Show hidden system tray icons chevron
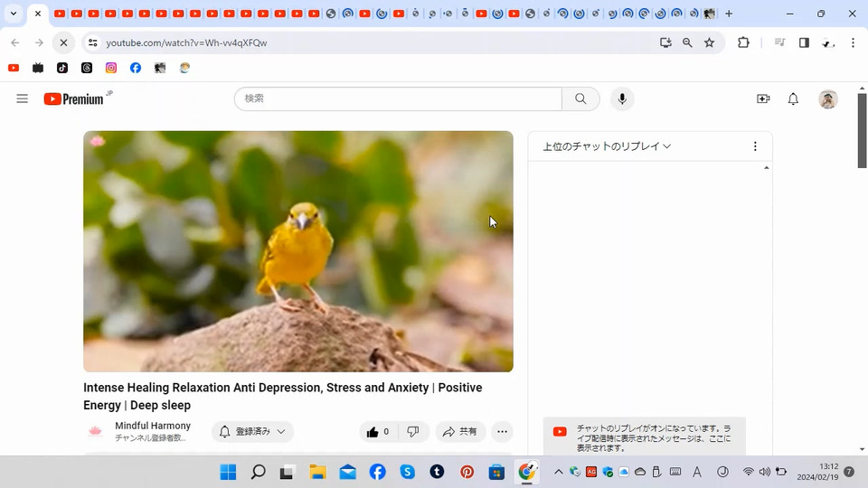The image size is (868, 488). (558, 472)
